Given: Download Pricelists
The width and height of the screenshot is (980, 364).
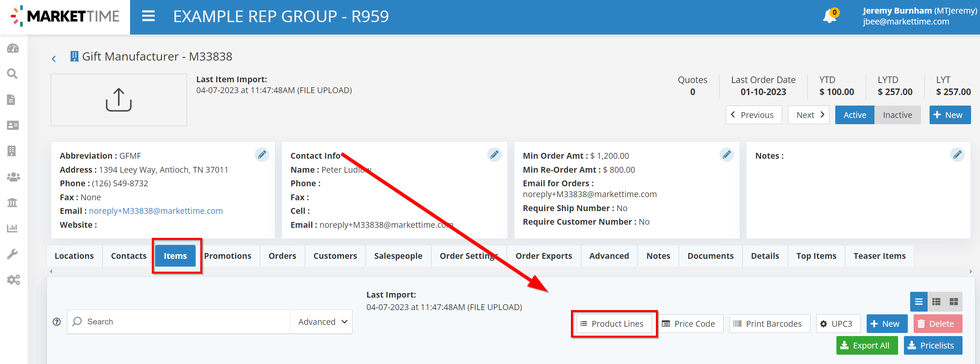Looking at the screenshot, I should click(x=933, y=345).
